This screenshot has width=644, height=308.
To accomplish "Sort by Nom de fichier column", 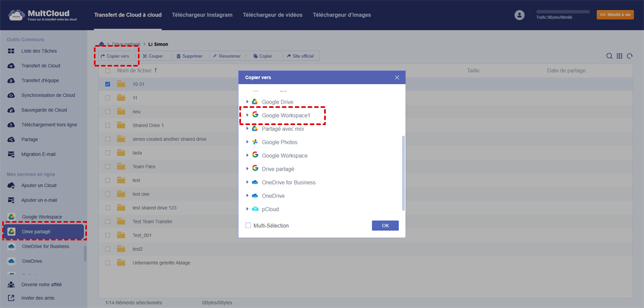I will [x=137, y=70].
